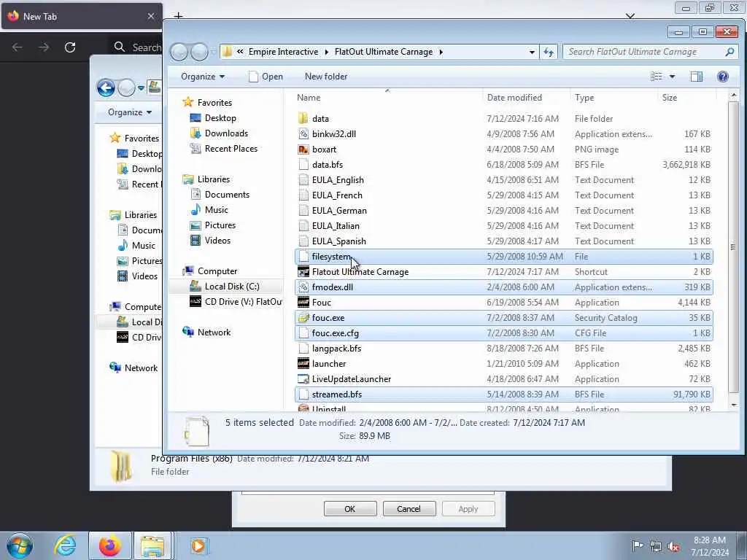747x560 pixels.
Task: Open Firefox list all tabs arrow
Action: click(630, 16)
